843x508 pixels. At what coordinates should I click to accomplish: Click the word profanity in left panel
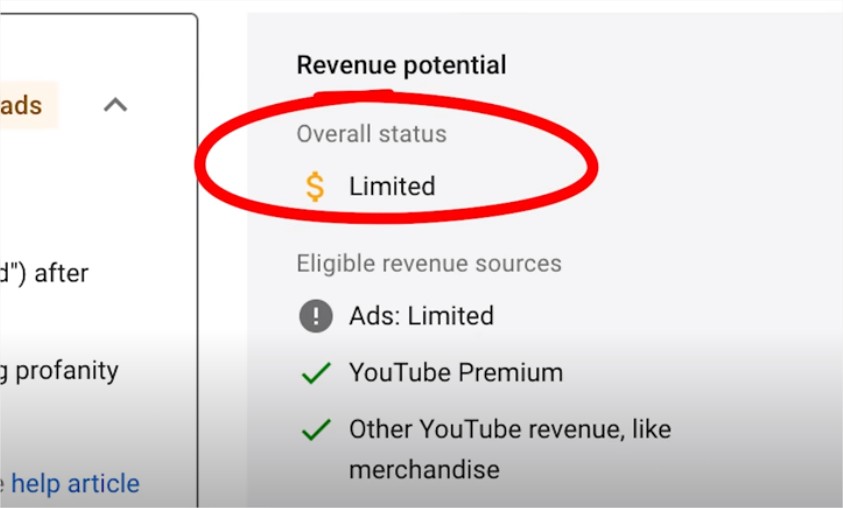(66, 371)
